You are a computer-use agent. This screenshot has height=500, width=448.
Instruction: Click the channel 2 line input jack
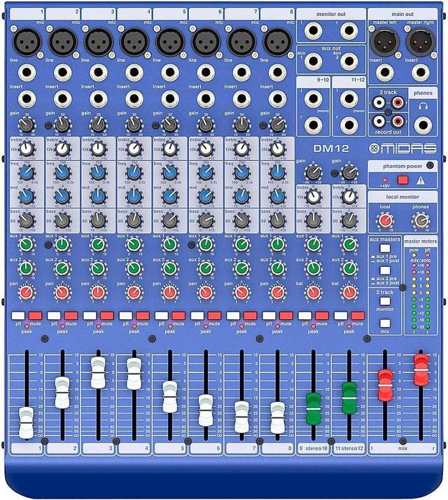point(62,73)
